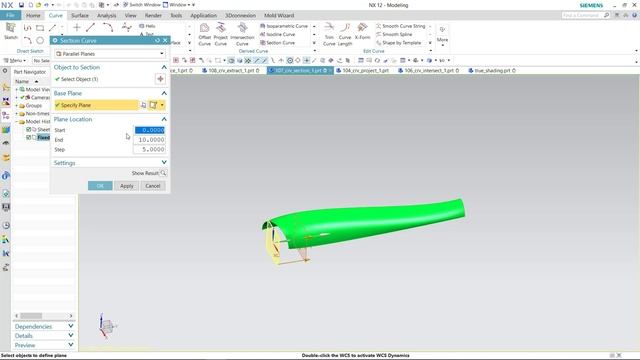This screenshot has width=640, height=360.
Task: Open the Parallel Planes type dropdown
Action: 110,53
